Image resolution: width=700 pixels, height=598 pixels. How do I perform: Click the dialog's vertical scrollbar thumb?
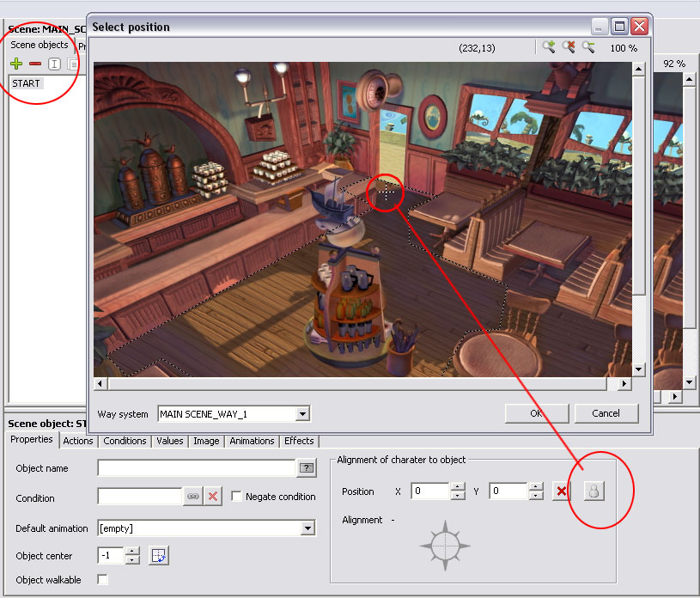coord(639,186)
